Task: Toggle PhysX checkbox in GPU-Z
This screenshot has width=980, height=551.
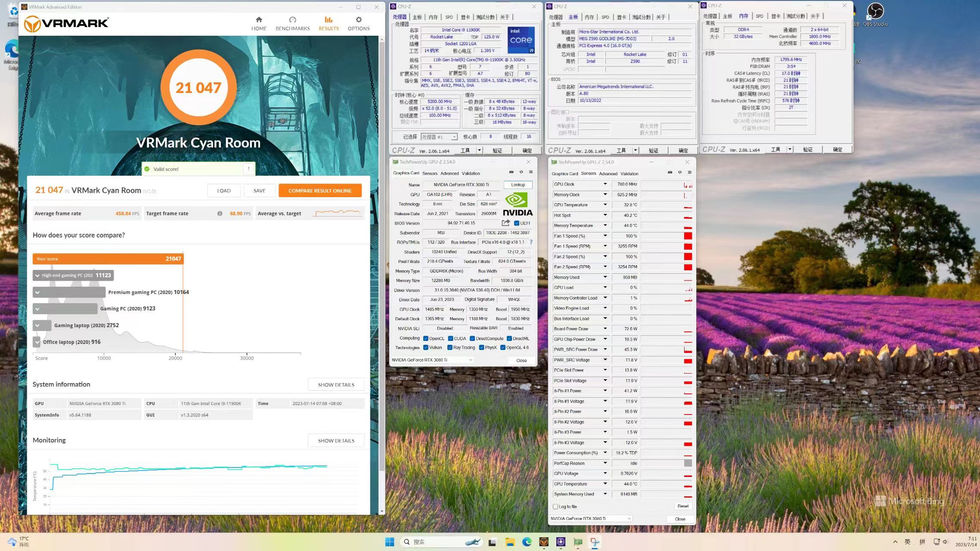Action: click(481, 347)
